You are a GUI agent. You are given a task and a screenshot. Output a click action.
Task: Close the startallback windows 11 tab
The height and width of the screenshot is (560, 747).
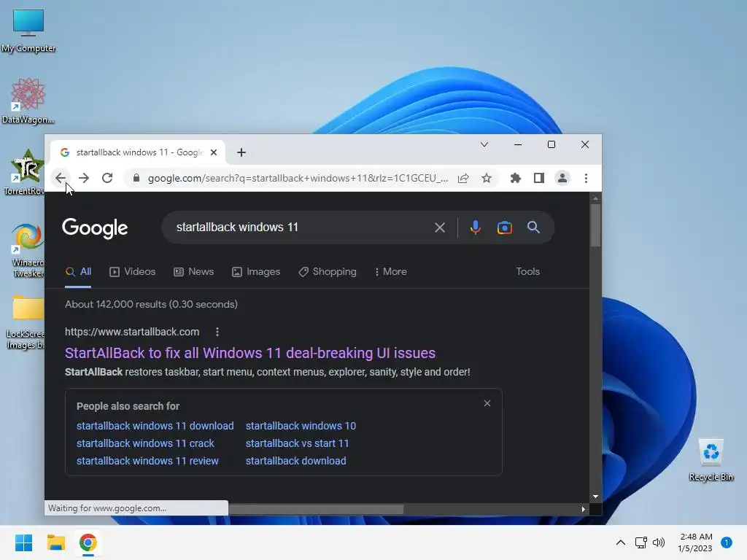point(214,152)
